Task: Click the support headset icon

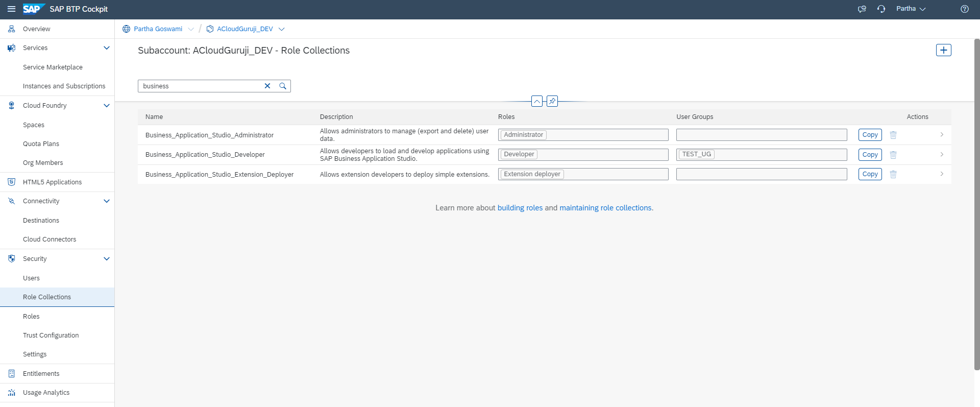Action: point(881,9)
